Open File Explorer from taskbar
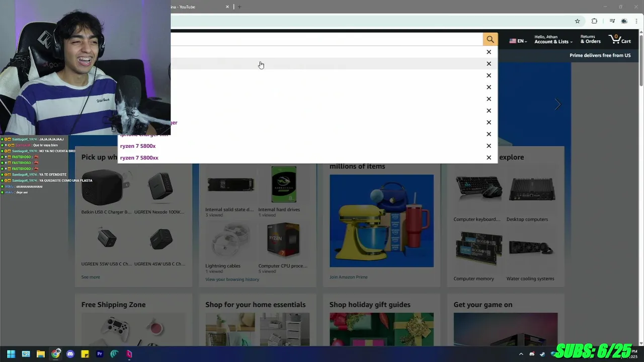This screenshot has height=362, width=644. [41, 354]
